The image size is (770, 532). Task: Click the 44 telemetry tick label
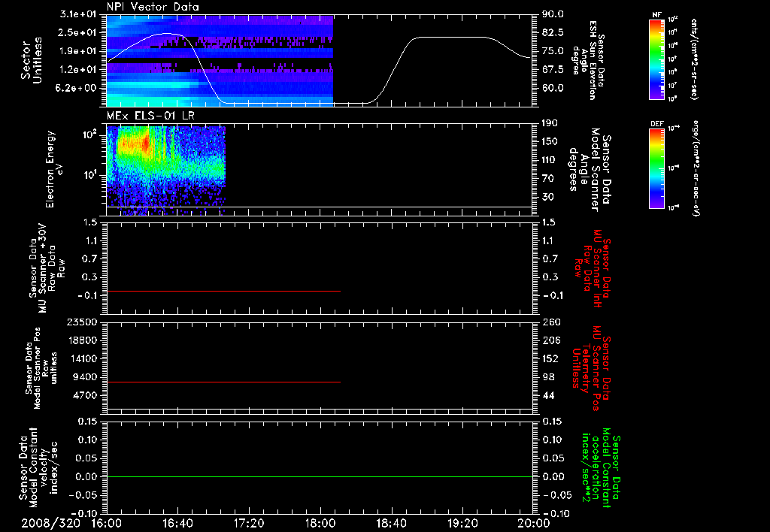click(547, 395)
